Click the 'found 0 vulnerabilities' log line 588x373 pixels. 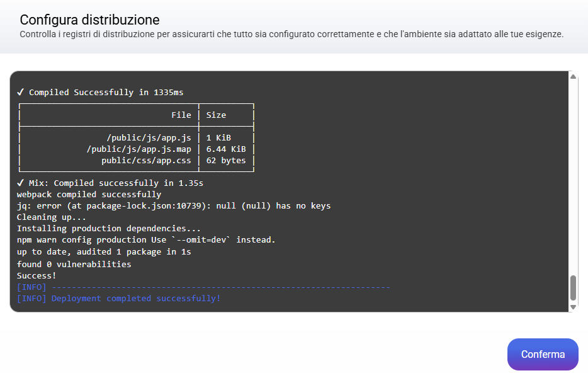click(x=74, y=264)
